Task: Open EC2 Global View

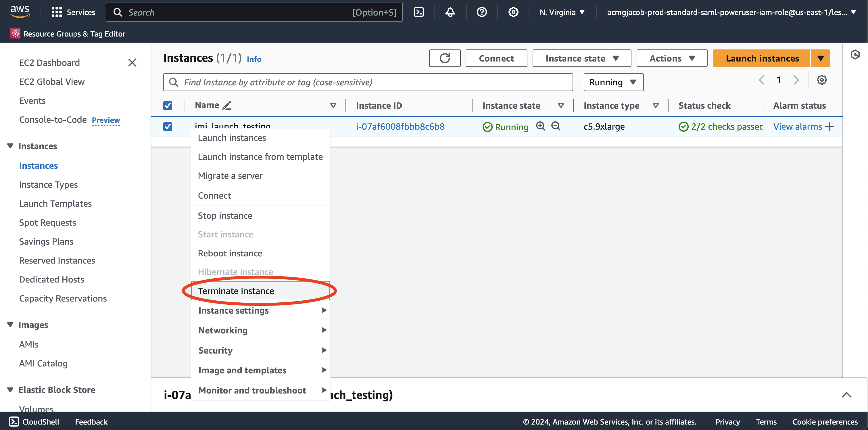Action: point(51,82)
